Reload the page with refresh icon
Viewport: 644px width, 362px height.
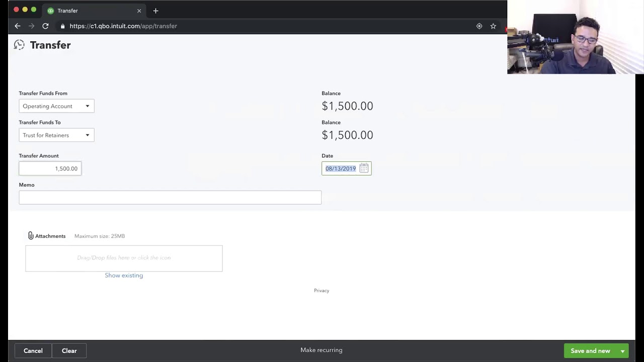click(45, 26)
